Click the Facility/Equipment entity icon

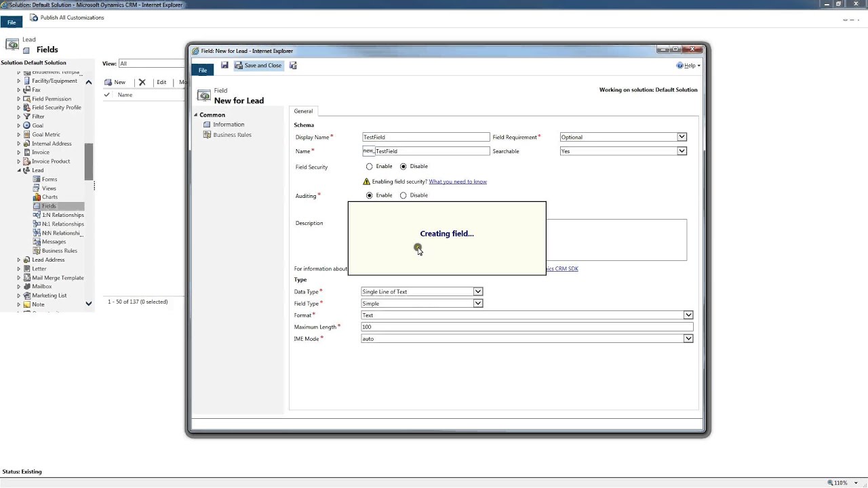[26, 81]
